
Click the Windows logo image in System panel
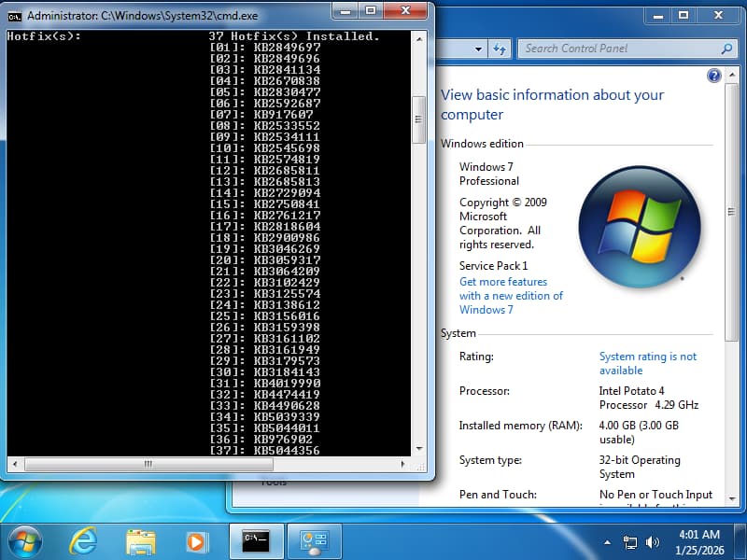[640, 227]
